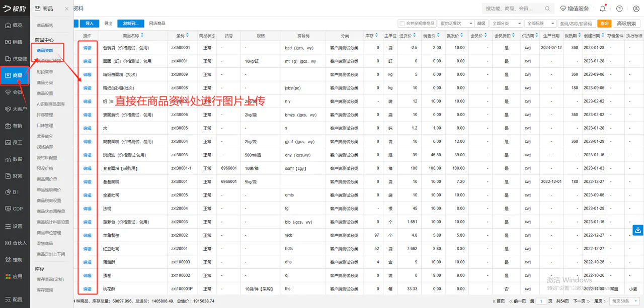Click the search magnifier icon
This screenshot has height=308, width=644.
click(548, 9)
